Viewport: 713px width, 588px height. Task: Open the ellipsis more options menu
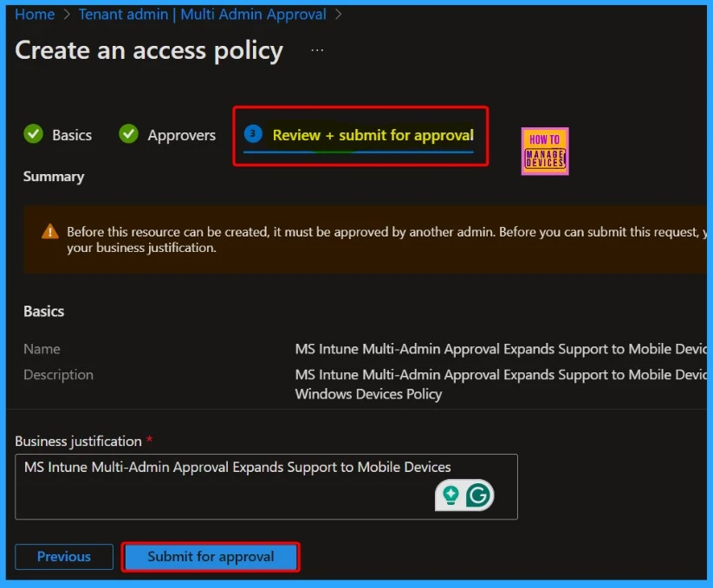pos(317,50)
